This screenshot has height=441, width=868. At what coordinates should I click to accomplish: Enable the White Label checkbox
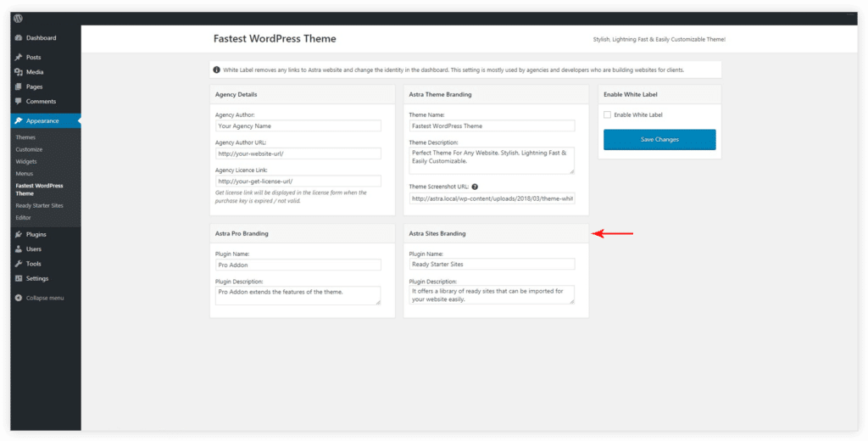point(607,114)
